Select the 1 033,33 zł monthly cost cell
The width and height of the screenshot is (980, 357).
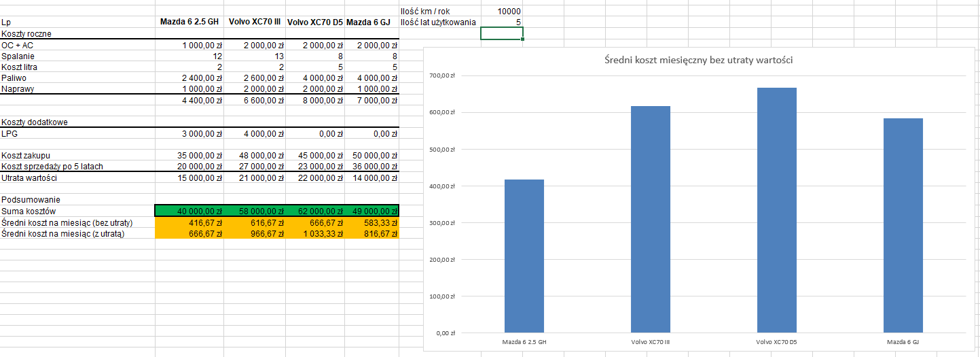pos(315,233)
